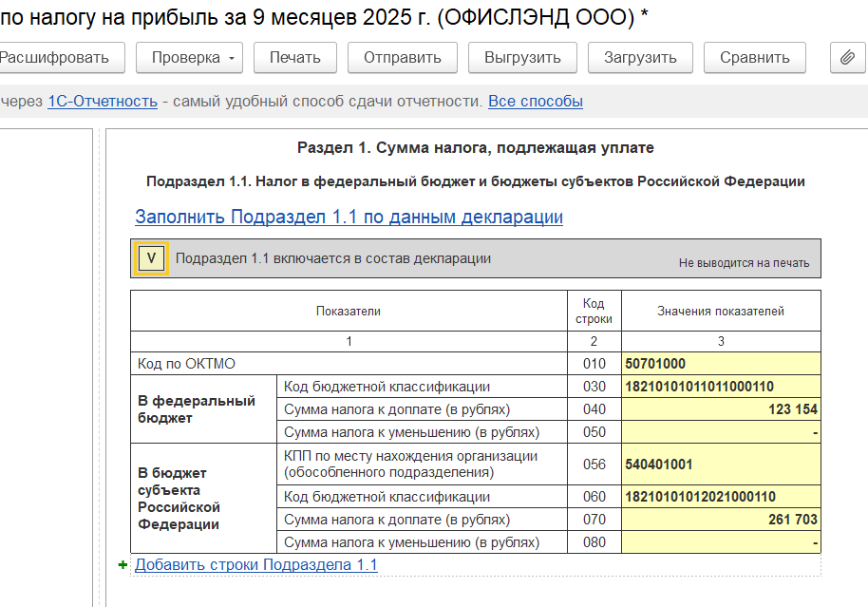Click the Сравнить button
The width and height of the screenshot is (868, 607).
[755, 58]
